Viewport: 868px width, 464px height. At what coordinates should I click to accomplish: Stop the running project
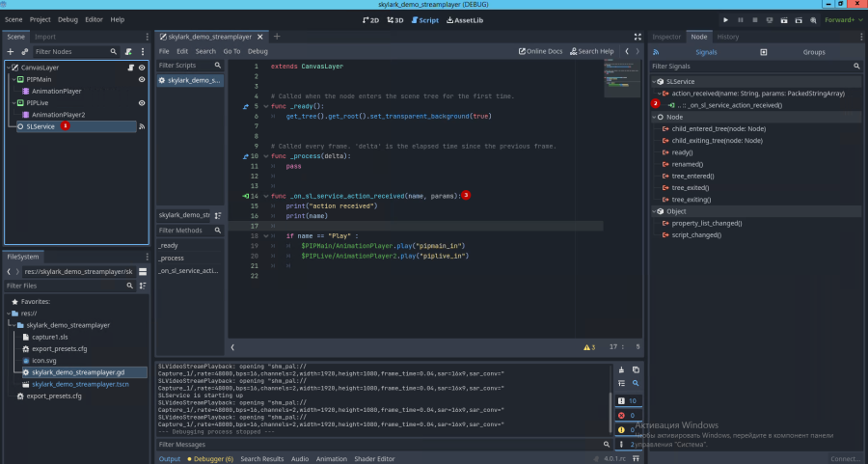click(x=754, y=20)
